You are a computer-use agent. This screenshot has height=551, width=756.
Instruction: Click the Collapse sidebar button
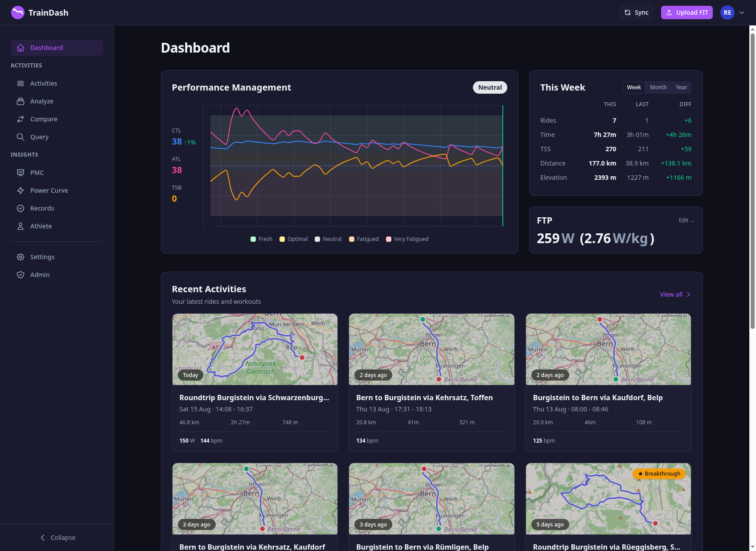point(57,538)
